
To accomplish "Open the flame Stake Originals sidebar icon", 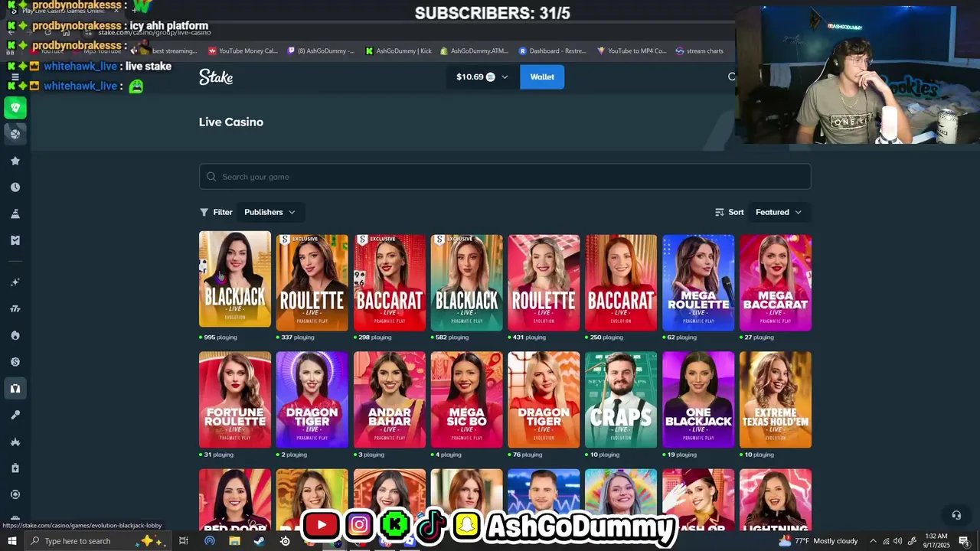I will click(15, 335).
